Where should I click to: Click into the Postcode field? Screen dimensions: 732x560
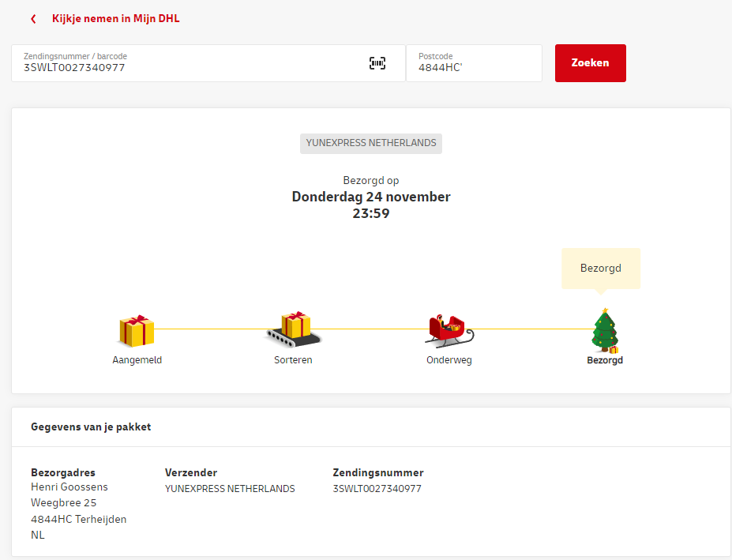[474, 67]
